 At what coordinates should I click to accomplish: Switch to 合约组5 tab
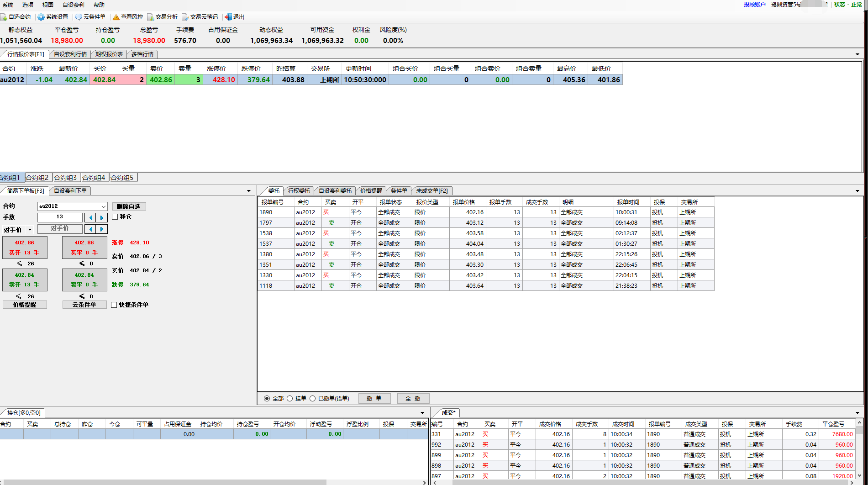click(122, 178)
